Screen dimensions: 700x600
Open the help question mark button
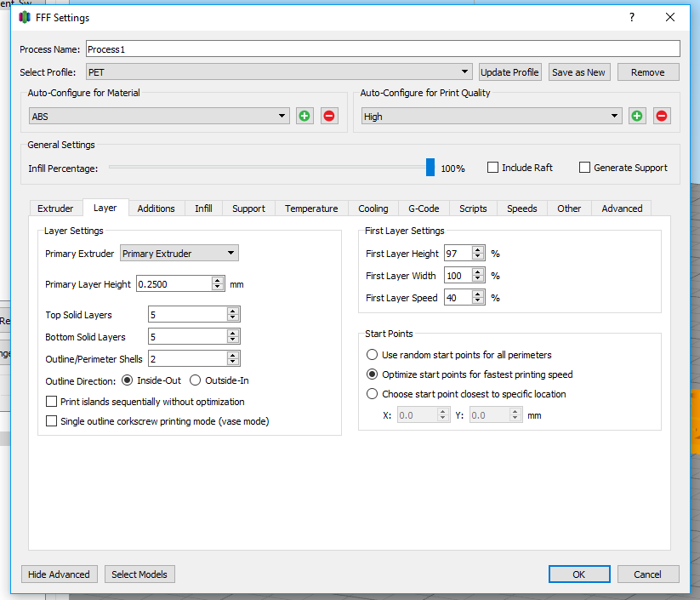click(632, 17)
